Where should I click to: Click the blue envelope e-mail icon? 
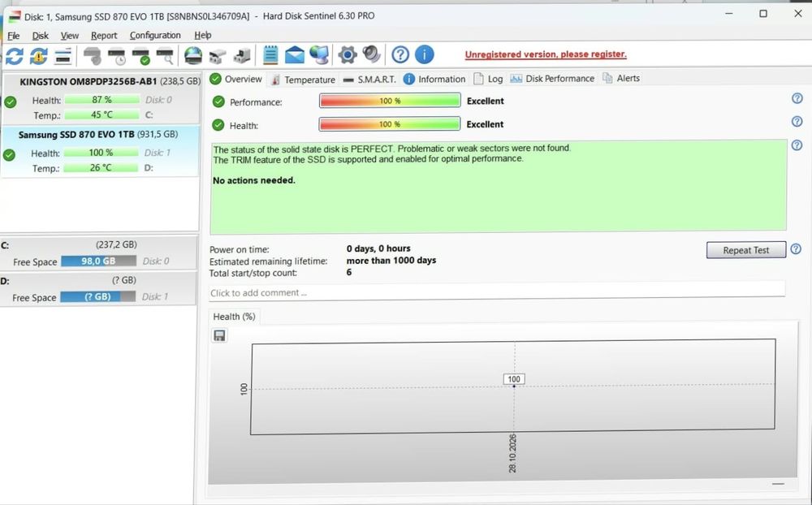[x=295, y=55]
